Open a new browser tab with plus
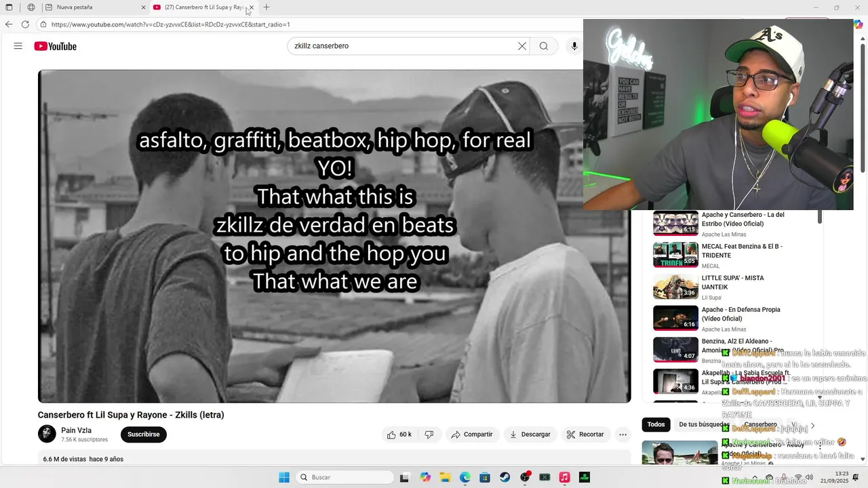This screenshot has width=868, height=488. pos(267,7)
